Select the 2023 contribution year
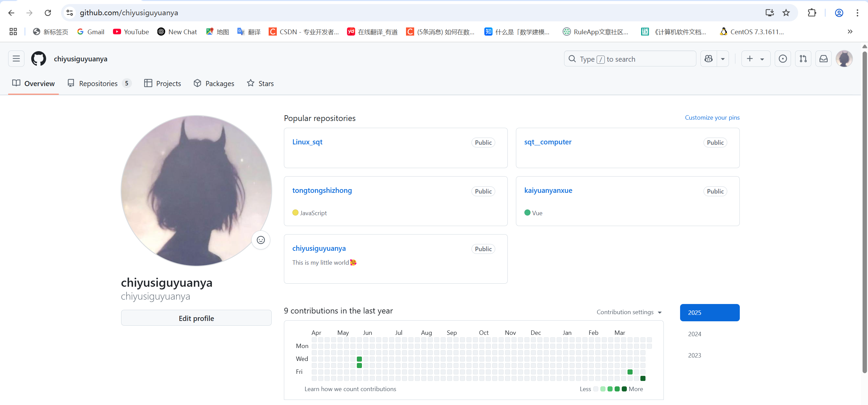Image resolution: width=868 pixels, height=405 pixels. (694, 355)
